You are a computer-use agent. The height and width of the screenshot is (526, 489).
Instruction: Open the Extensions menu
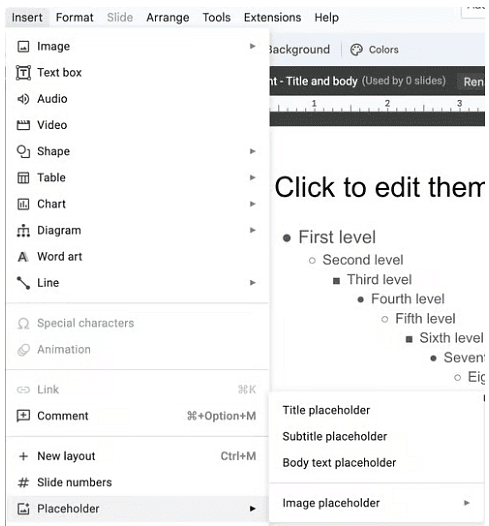(272, 17)
